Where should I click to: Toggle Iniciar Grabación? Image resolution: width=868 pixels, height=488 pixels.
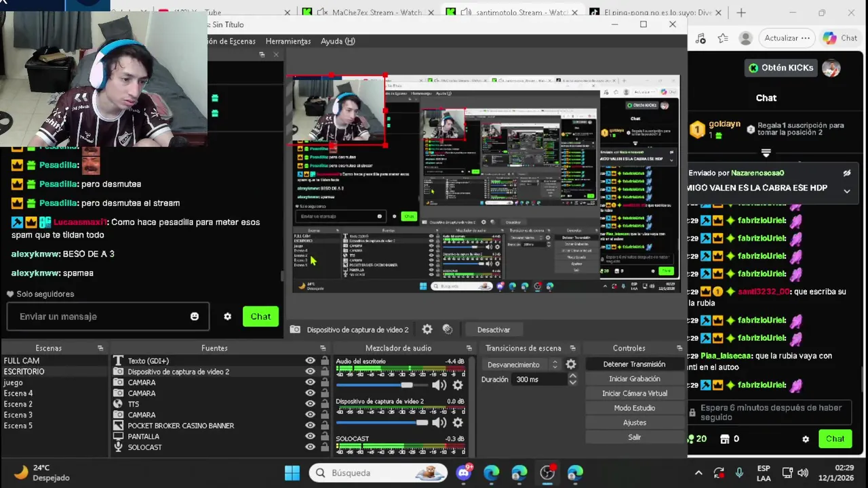pyautogui.click(x=634, y=379)
